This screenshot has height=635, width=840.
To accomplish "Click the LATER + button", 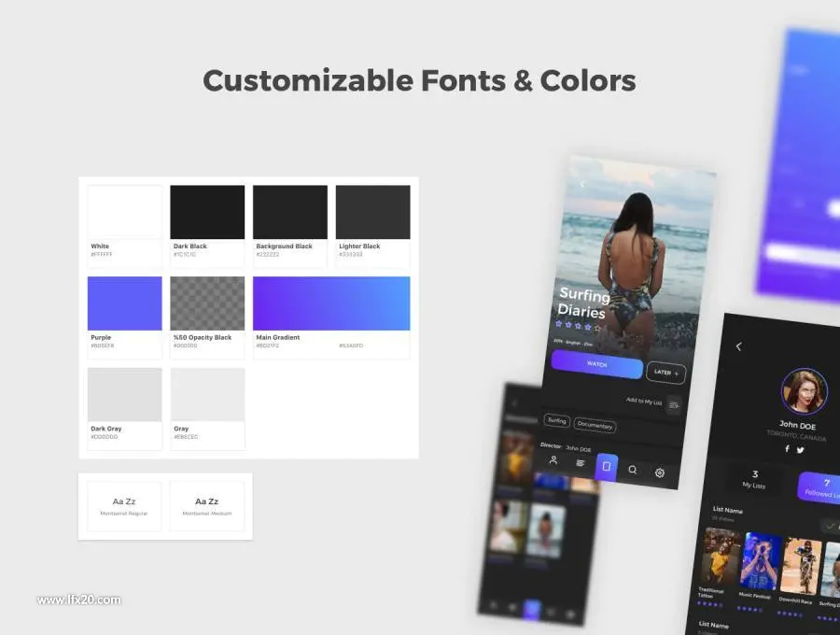I will tap(665, 373).
